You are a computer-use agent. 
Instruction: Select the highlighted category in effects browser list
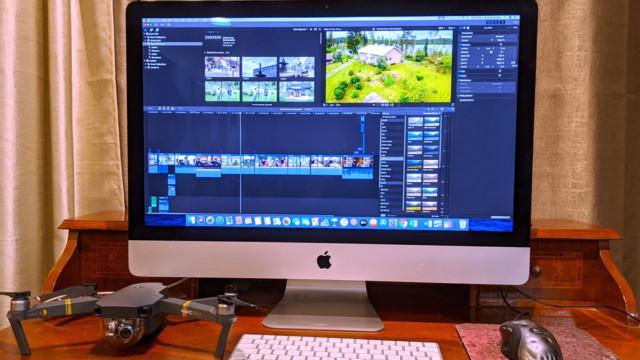[x=392, y=159]
